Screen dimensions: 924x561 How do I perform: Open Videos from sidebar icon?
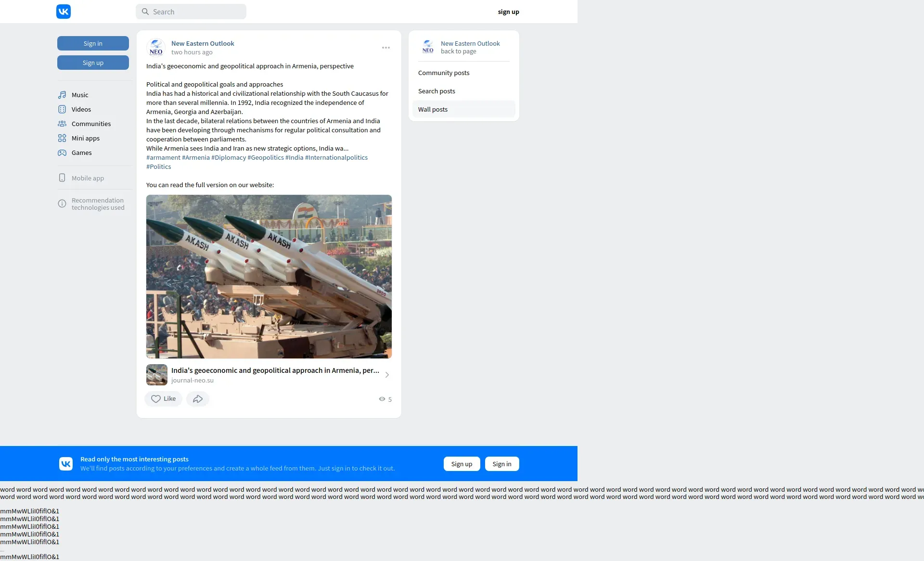click(62, 109)
